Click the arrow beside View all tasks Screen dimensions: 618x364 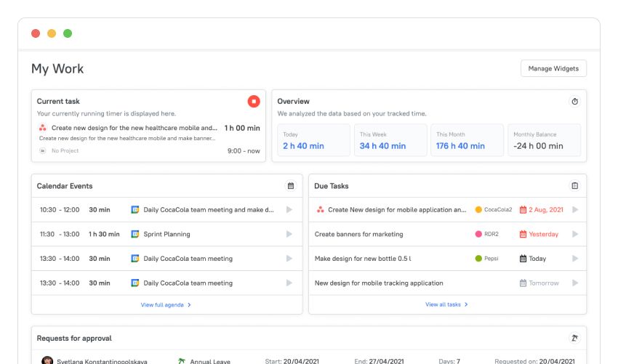click(466, 304)
